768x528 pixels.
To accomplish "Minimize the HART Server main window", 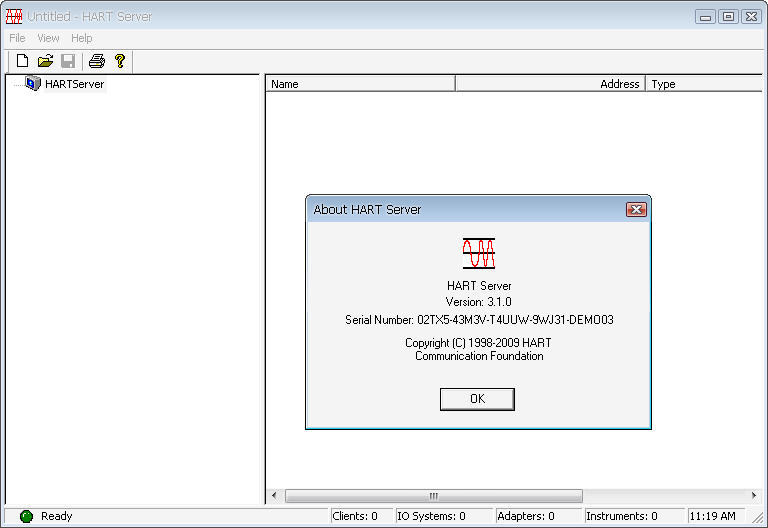I will (x=705, y=17).
